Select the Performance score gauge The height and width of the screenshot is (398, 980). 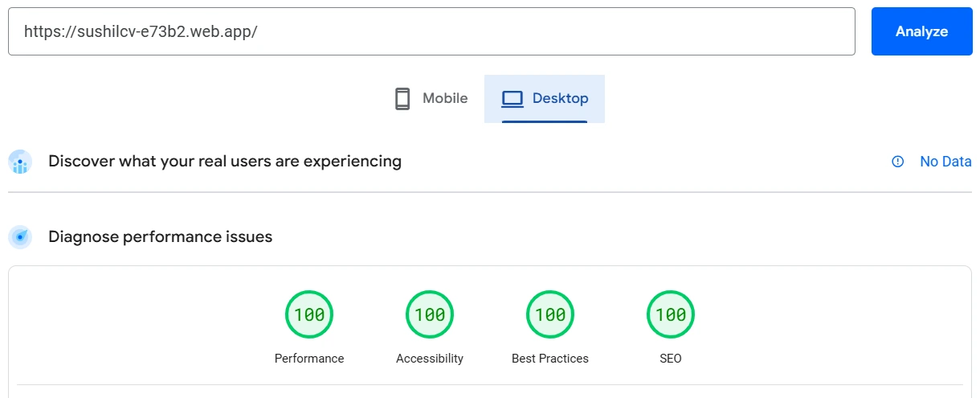(x=309, y=314)
